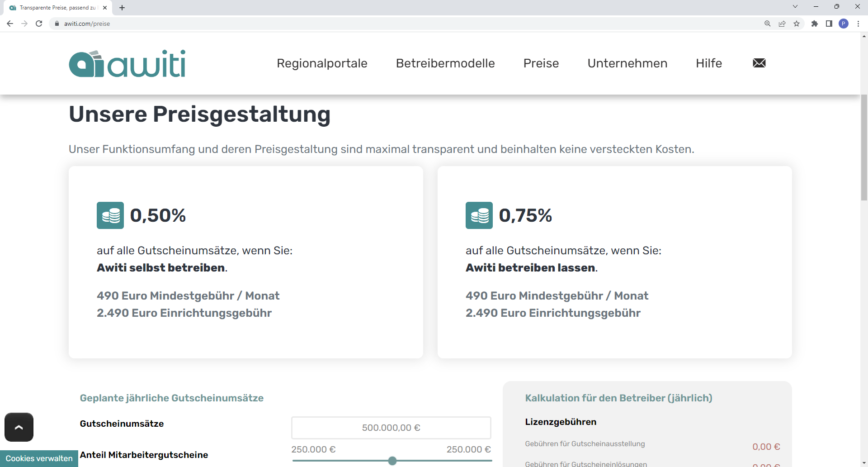Open the Chrome three-dot menu

click(858, 24)
